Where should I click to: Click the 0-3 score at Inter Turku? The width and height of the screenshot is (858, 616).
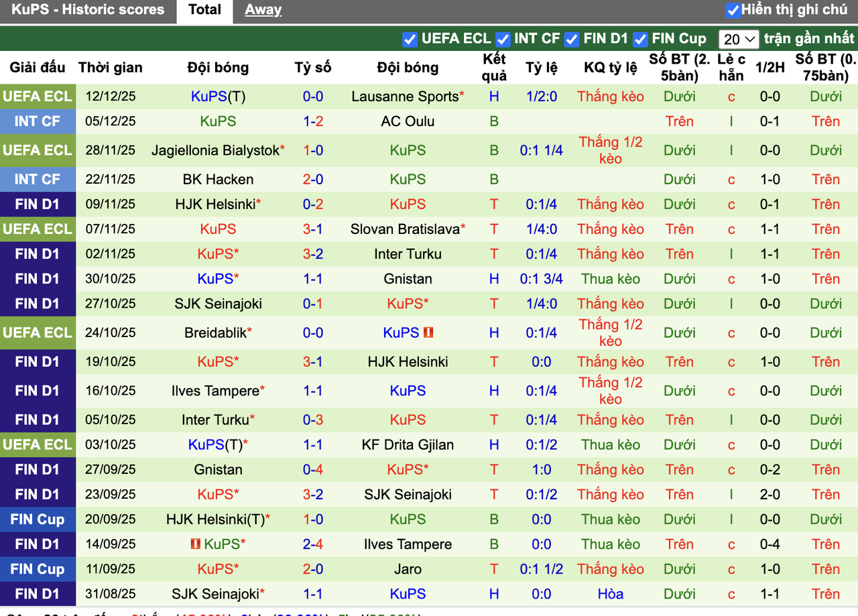click(x=313, y=420)
